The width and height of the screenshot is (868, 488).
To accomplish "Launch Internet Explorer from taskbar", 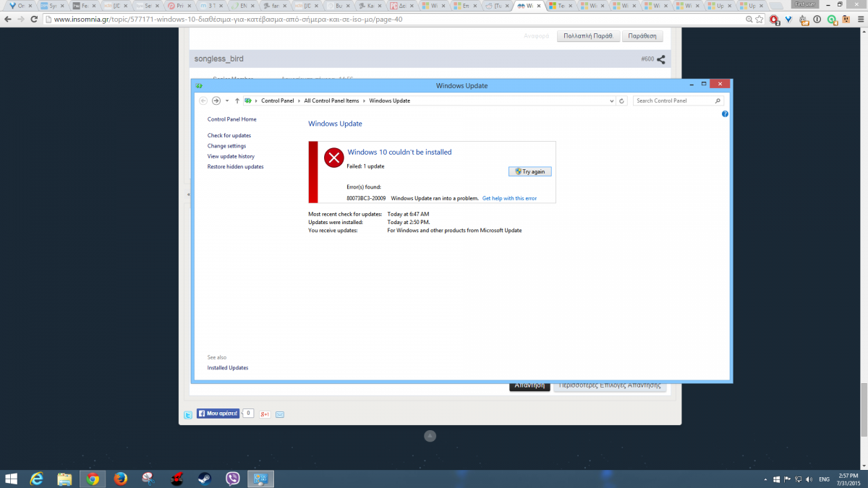I will coord(36,479).
